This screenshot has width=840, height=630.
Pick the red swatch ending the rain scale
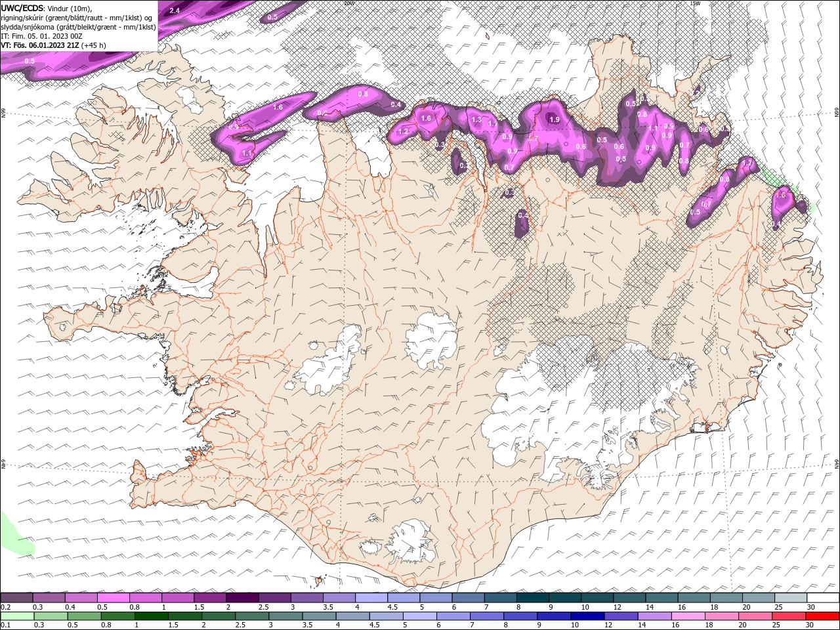(823, 616)
